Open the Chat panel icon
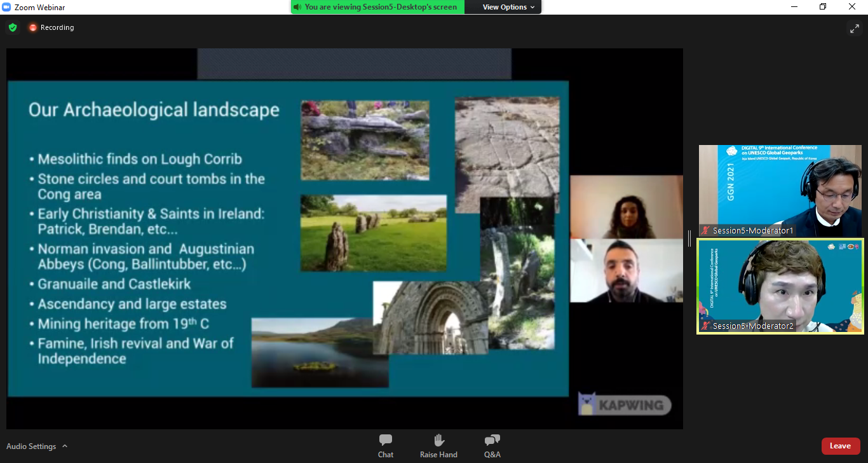 [x=385, y=440]
